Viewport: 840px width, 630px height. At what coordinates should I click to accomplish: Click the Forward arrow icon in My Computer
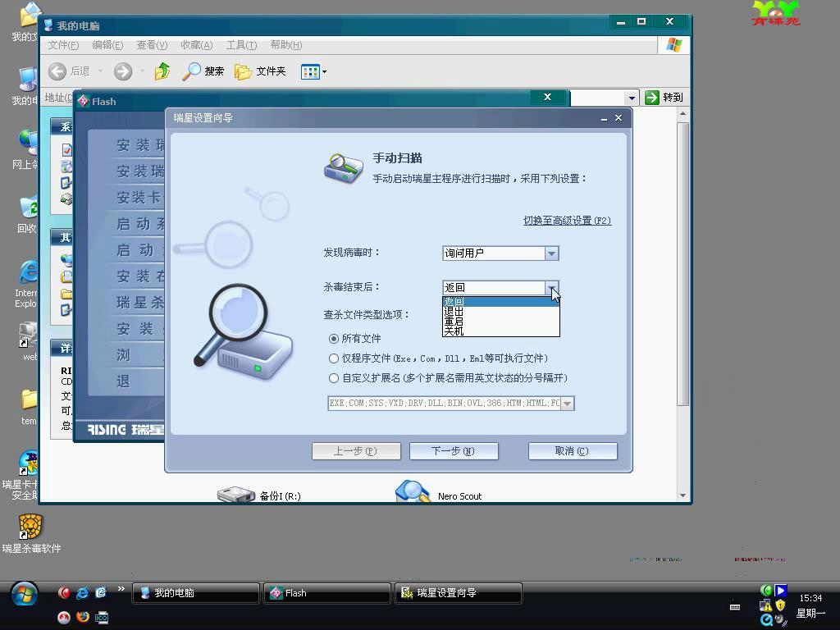point(123,71)
